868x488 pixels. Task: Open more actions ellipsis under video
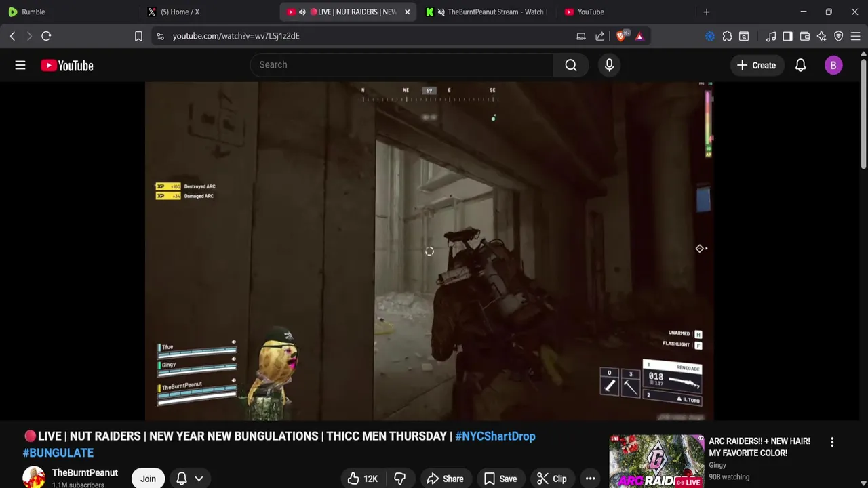pos(590,479)
